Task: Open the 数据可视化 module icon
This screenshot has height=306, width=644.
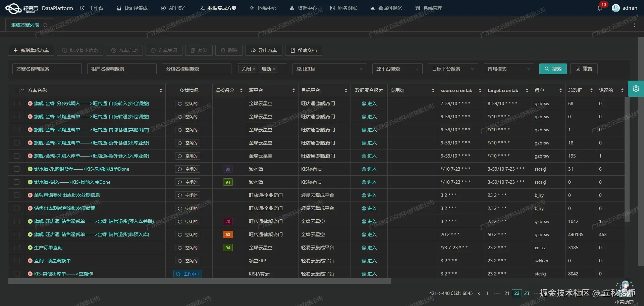Action: point(373,8)
